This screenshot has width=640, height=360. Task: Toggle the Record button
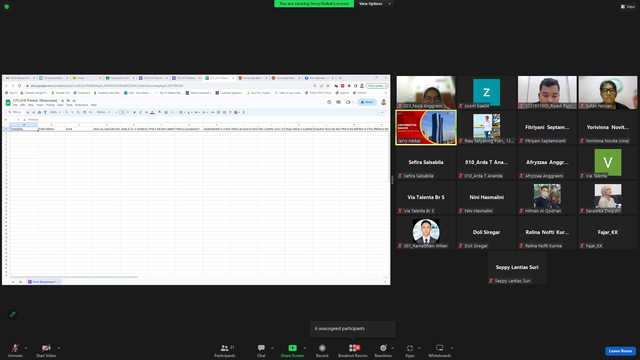pos(322,350)
